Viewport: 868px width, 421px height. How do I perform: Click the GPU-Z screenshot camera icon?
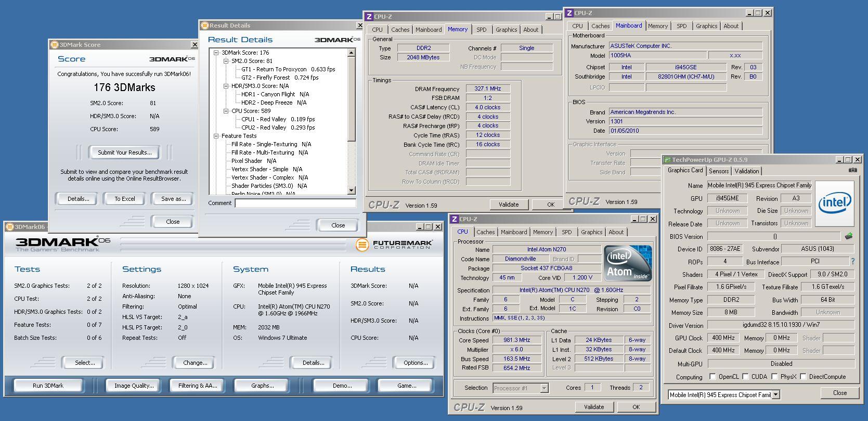click(x=852, y=170)
